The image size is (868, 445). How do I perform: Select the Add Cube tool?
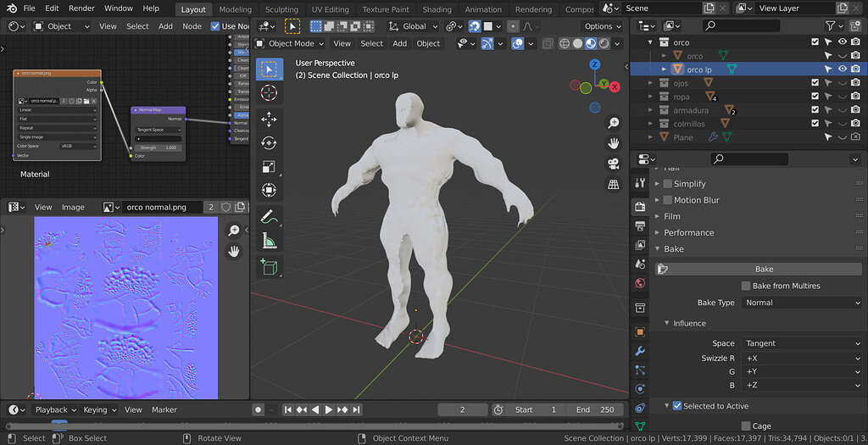[x=270, y=267]
